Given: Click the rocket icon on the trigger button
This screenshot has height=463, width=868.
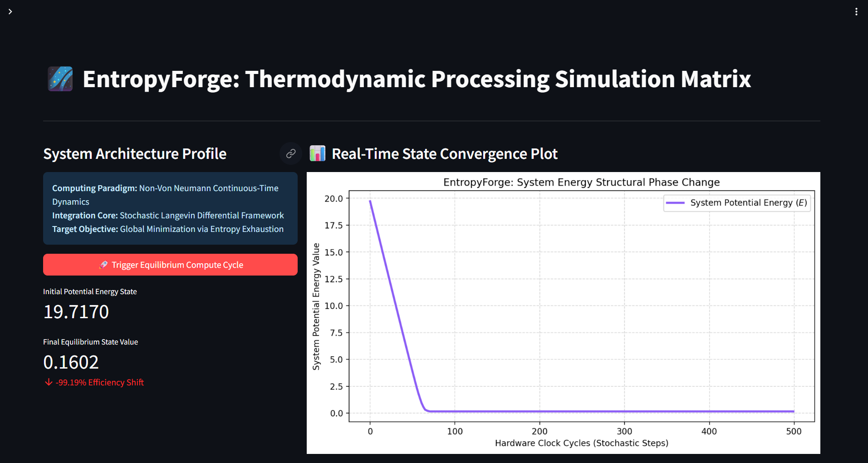Looking at the screenshot, I should tap(103, 265).
